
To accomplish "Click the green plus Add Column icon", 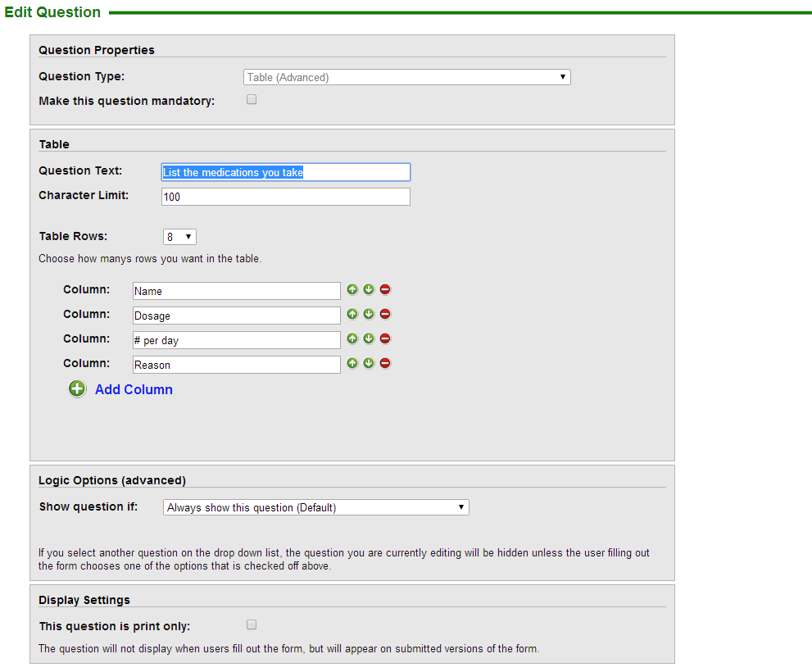I will pyautogui.click(x=77, y=388).
